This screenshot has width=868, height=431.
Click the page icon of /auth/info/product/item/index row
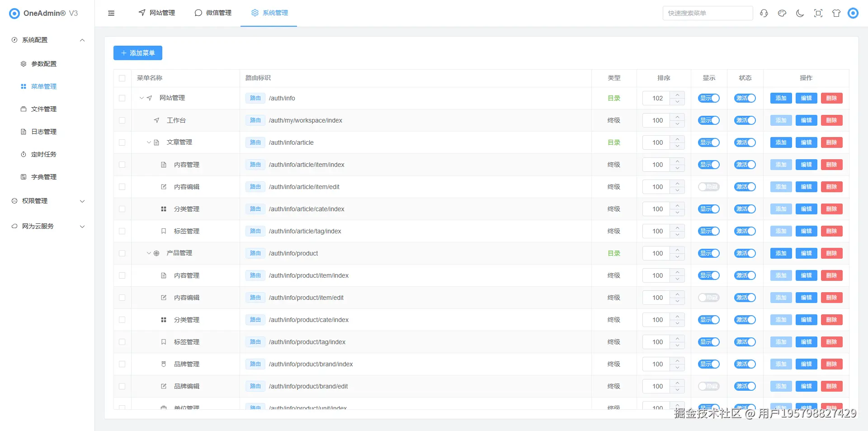click(164, 275)
